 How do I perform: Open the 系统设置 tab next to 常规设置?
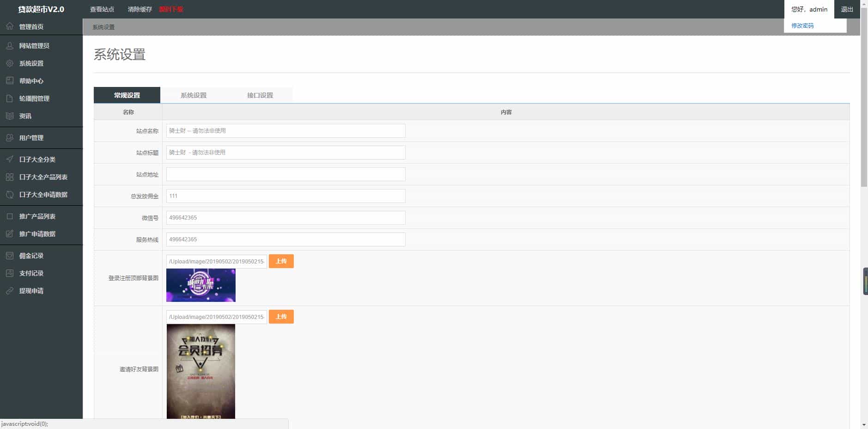[194, 95]
